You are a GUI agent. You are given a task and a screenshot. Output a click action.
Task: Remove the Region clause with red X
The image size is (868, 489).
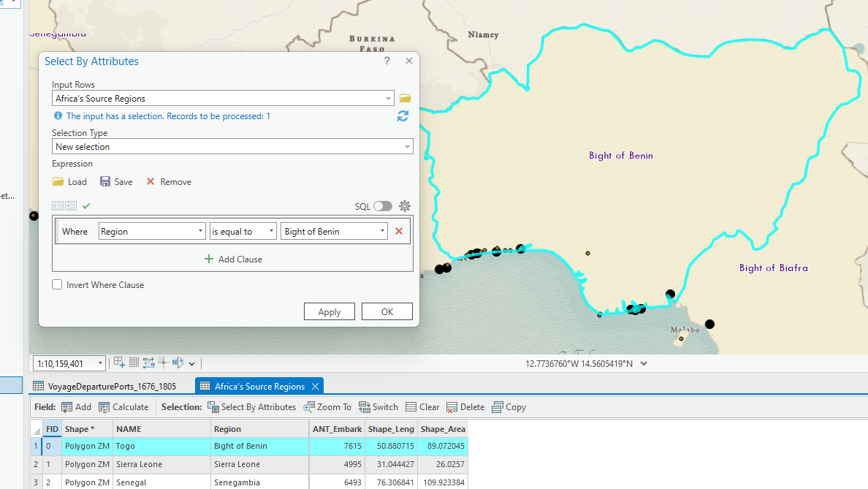pyautogui.click(x=399, y=232)
